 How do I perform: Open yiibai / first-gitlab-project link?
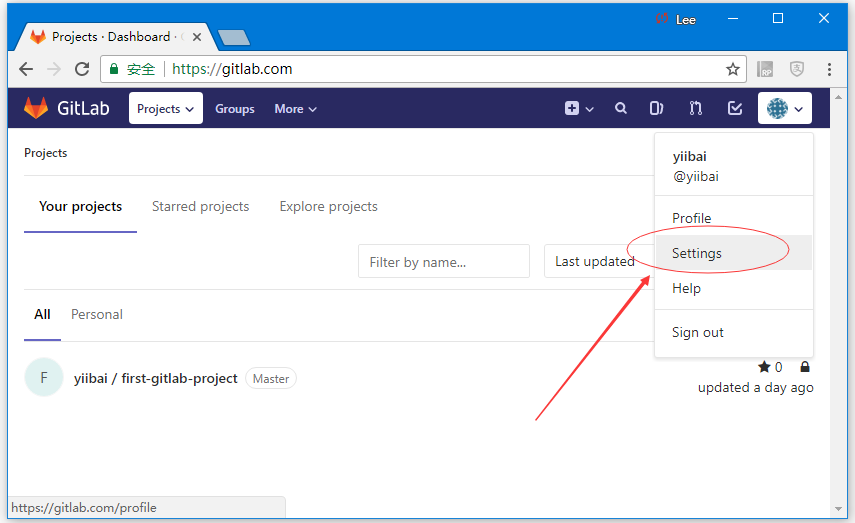pyautogui.click(x=156, y=378)
